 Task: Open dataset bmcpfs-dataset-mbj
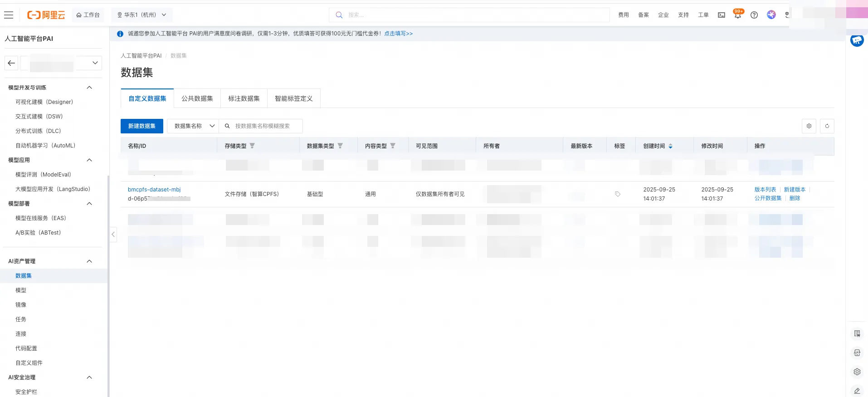(x=154, y=190)
